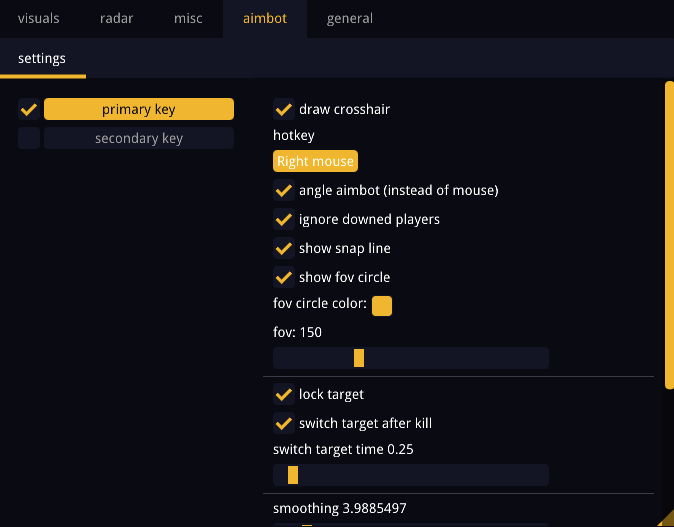The height and width of the screenshot is (527, 674).
Task: Click the Right mouse hotkey button
Action: click(315, 161)
